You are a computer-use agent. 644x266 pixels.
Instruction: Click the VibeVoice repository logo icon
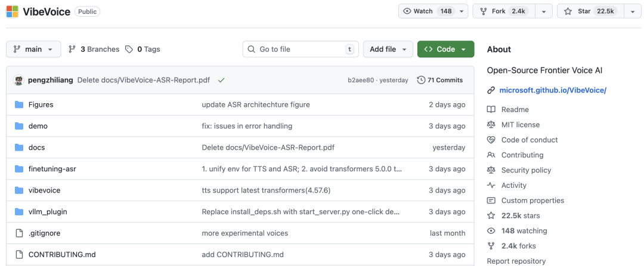click(12, 11)
